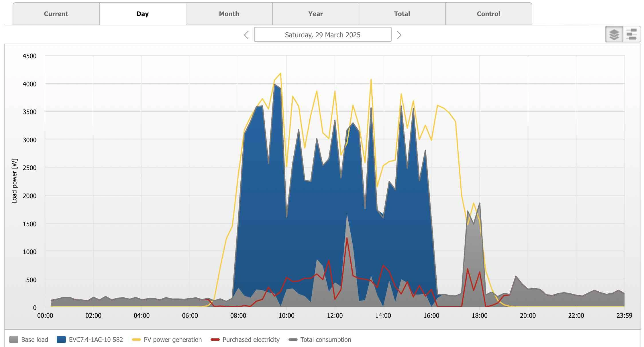Click the yellow PV power generation legend icon
This screenshot has height=347, width=644.
[137, 339]
